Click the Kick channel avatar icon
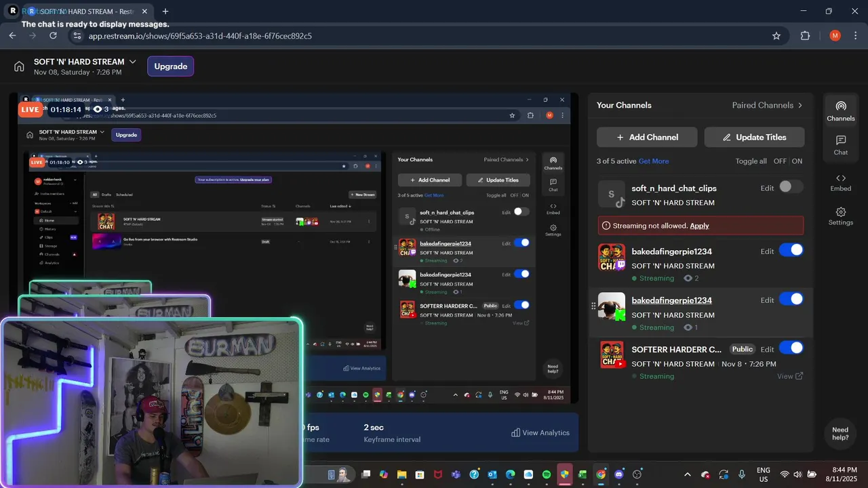This screenshot has height=488, width=868. 612,306
